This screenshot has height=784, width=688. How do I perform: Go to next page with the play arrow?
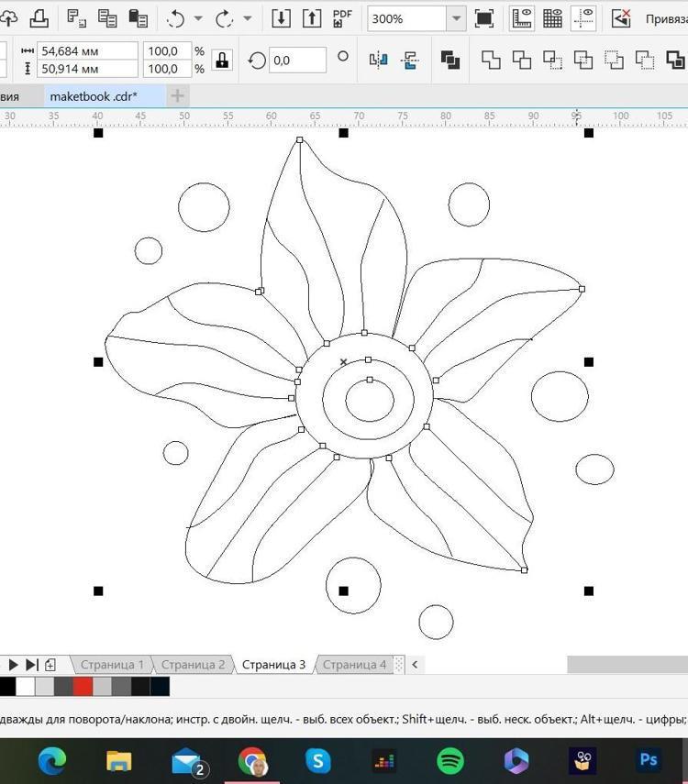pyautogui.click(x=14, y=665)
